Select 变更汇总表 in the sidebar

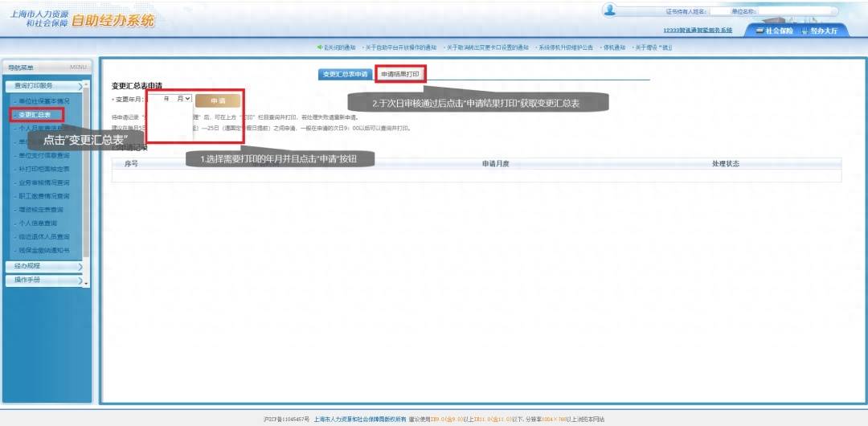click(35, 115)
